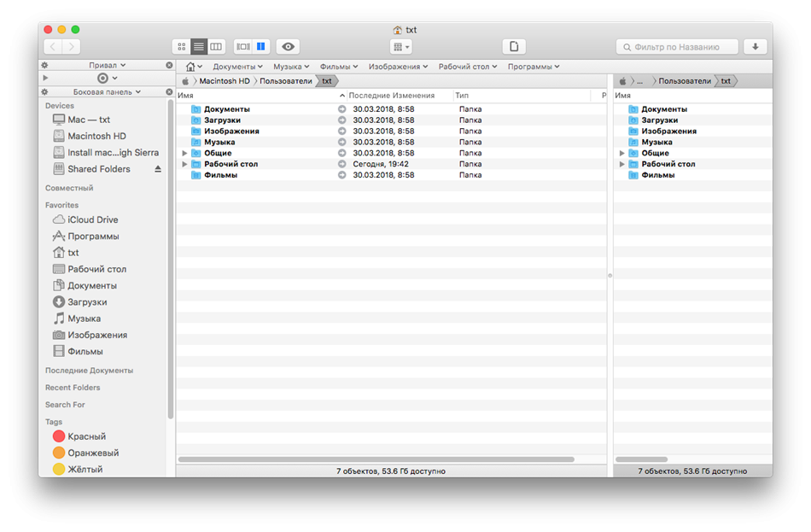Click the filter by name search field
This screenshot has width=811, height=532.
tap(677, 47)
